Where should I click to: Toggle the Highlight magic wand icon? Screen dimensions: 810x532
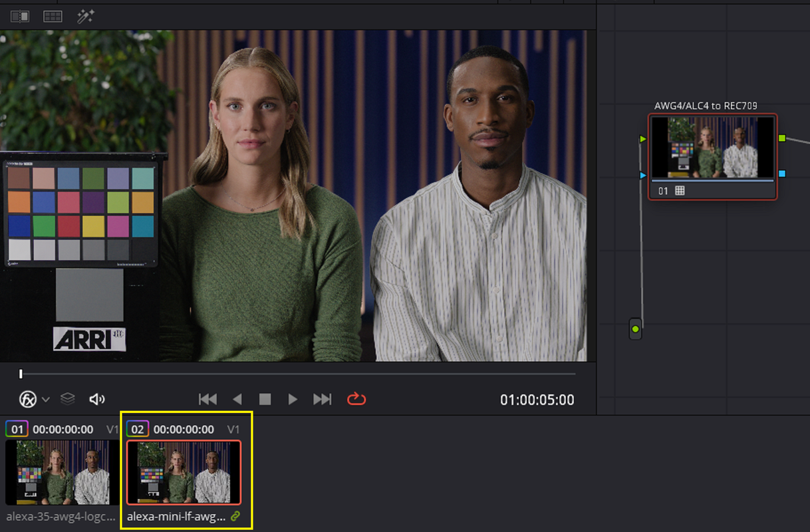[85, 17]
